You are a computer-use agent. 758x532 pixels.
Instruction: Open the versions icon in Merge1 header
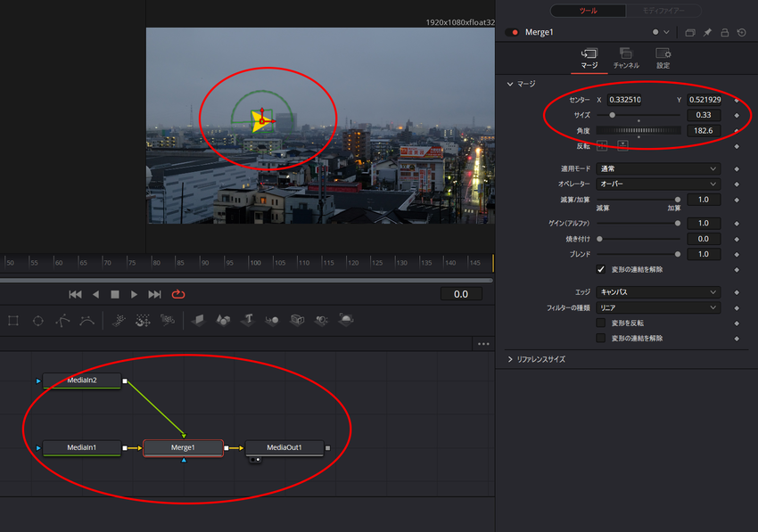[x=690, y=32]
